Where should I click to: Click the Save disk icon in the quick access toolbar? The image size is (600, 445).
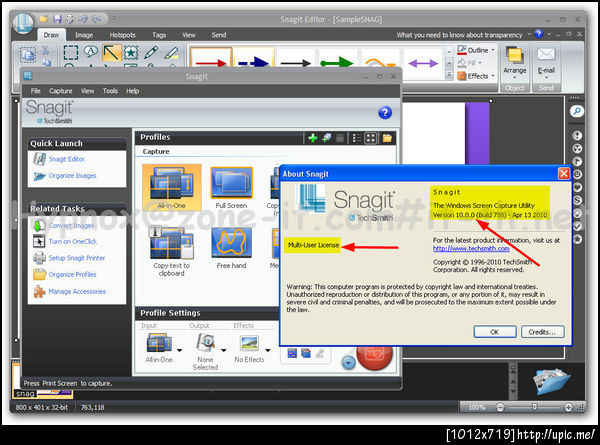pos(57,18)
